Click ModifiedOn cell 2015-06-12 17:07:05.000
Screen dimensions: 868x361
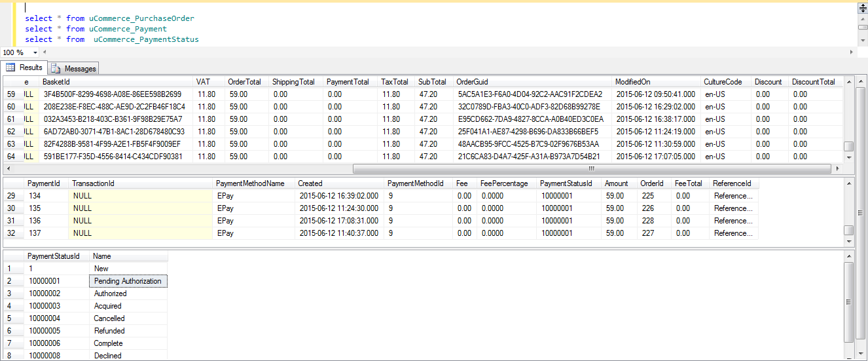[657, 157]
